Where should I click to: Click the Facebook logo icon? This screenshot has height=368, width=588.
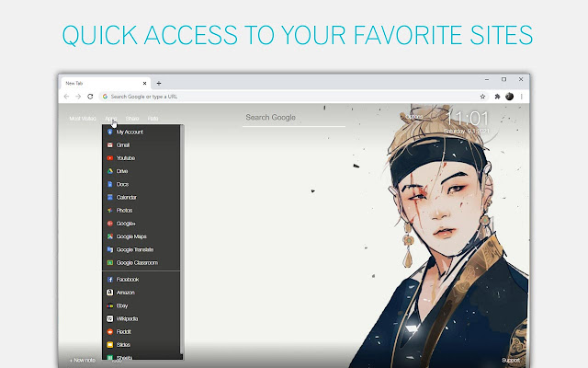coord(110,280)
